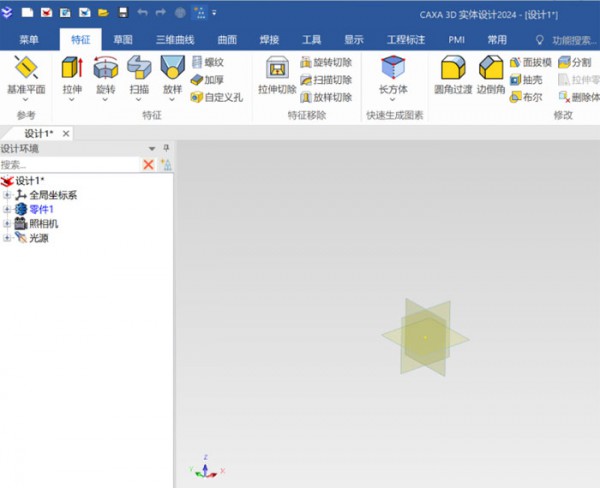
Task: Select the 扫描 sweep tool
Action: (x=139, y=75)
